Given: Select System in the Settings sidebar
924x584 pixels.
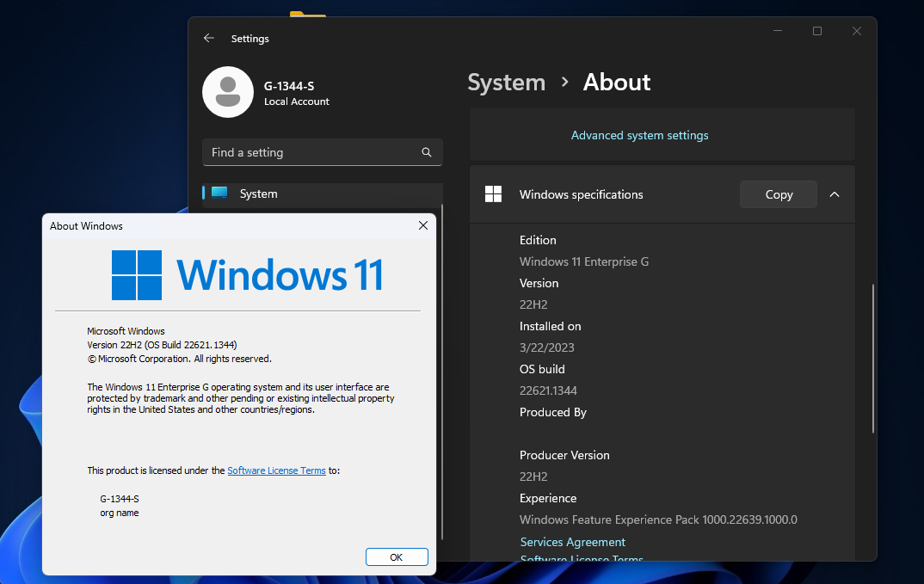Looking at the screenshot, I should [x=323, y=194].
